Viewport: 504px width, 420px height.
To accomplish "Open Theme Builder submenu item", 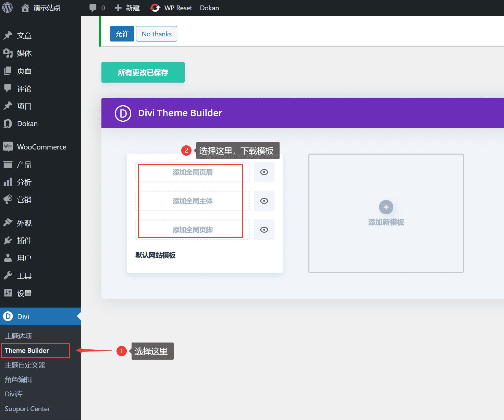I will (x=27, y=350).
